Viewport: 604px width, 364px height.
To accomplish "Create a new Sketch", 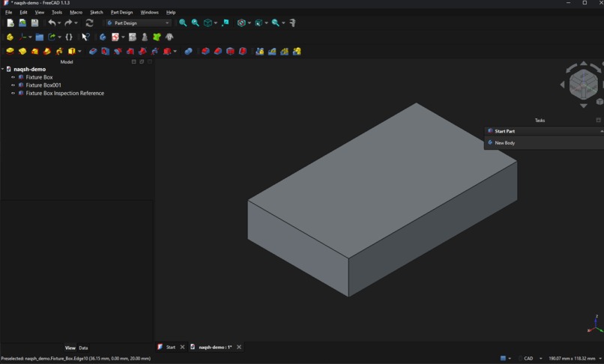I will (x=115, y=37).
